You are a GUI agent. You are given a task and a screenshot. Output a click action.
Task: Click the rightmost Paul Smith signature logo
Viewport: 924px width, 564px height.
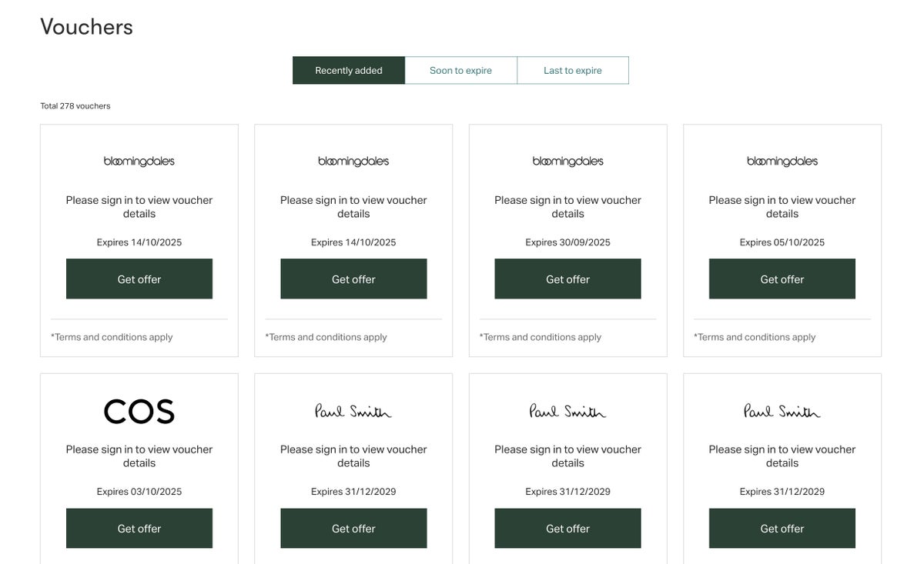point(782,412)
